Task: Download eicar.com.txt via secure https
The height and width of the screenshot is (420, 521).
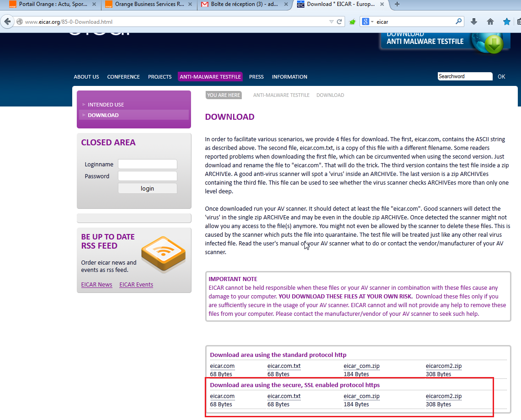Action: click(x=284, y=396)
